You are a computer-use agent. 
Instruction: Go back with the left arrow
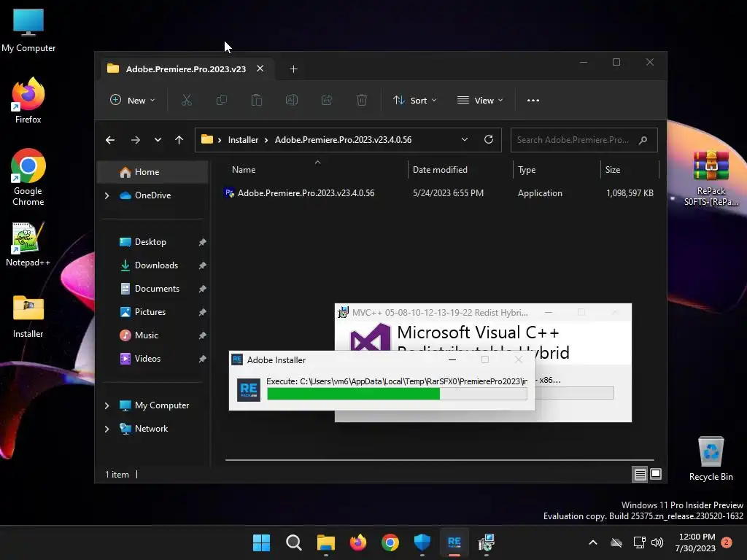[110, 140]
